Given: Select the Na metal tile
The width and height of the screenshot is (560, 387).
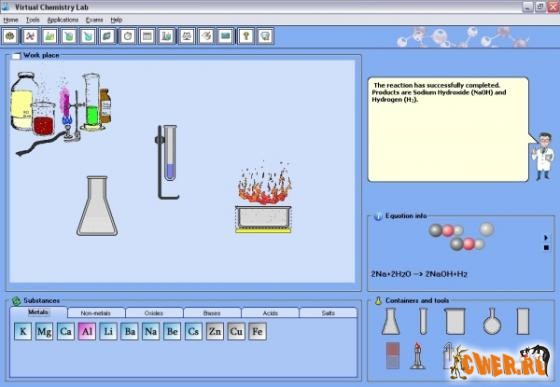Looking at the screenshot, I should tap(151, 331).
